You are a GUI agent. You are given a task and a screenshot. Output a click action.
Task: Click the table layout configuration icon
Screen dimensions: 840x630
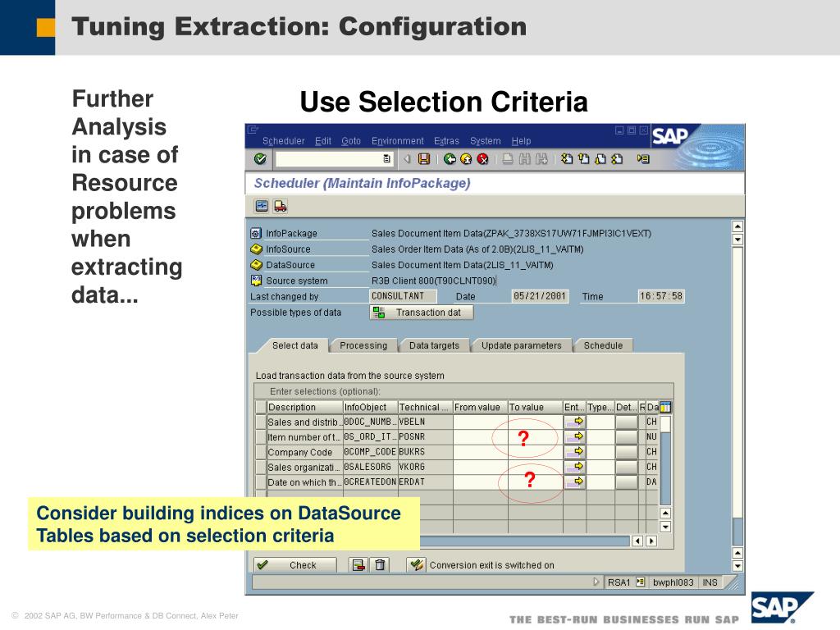[665, 407]
